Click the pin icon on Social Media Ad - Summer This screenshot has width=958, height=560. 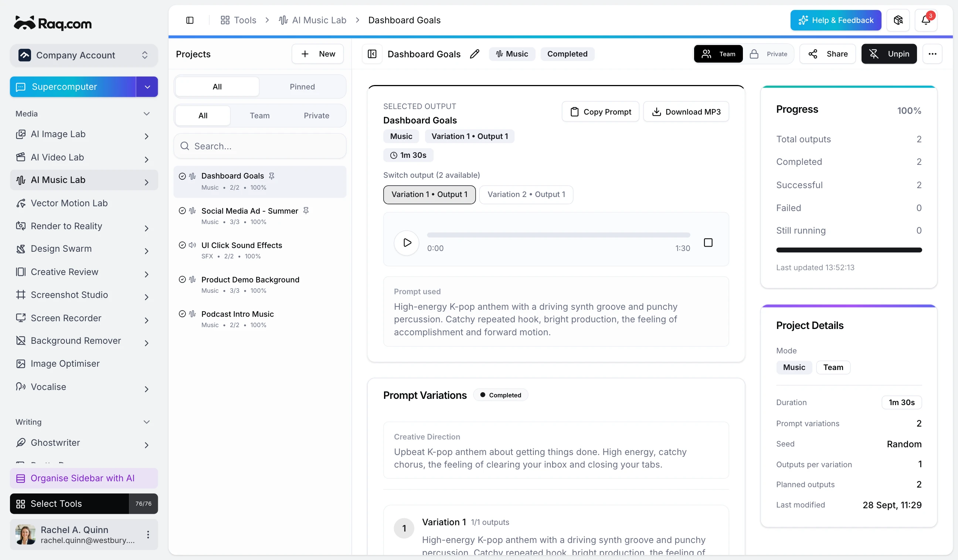(x=306, y=211)
